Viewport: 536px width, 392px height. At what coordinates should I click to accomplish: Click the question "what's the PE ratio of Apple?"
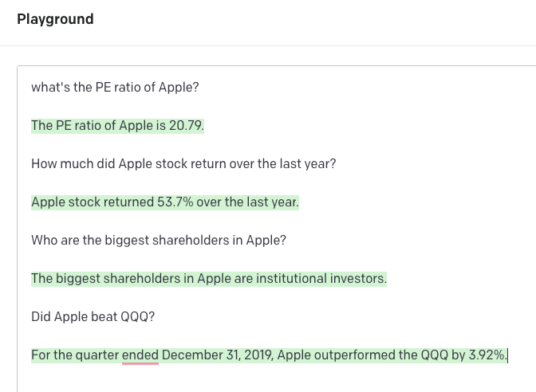(115, 88)
